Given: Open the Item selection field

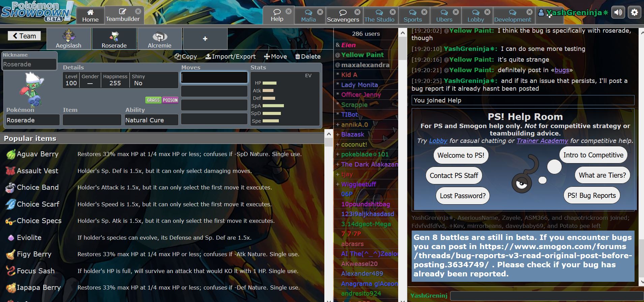Looking at the screenshot, I should tap(92, 120).
